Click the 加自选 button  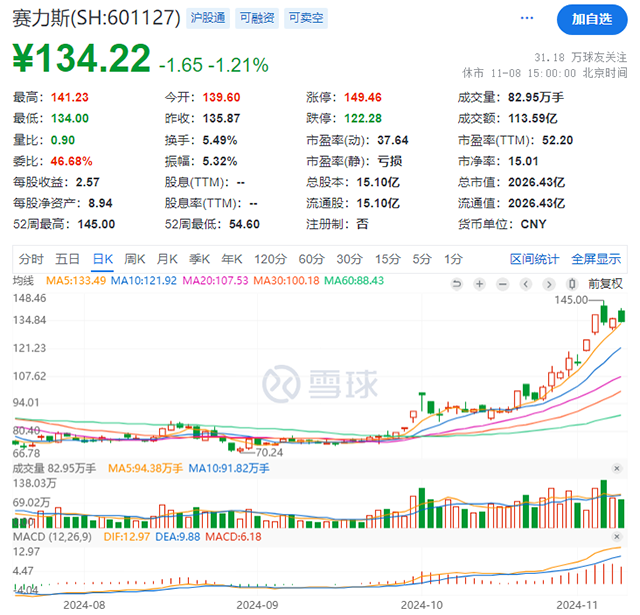pos(592,19)
